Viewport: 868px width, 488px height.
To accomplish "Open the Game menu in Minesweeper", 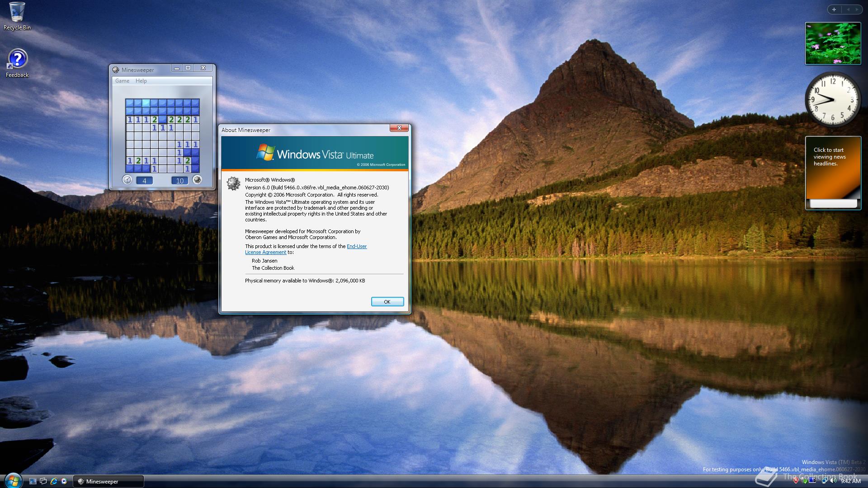I will tap(122, 81).
